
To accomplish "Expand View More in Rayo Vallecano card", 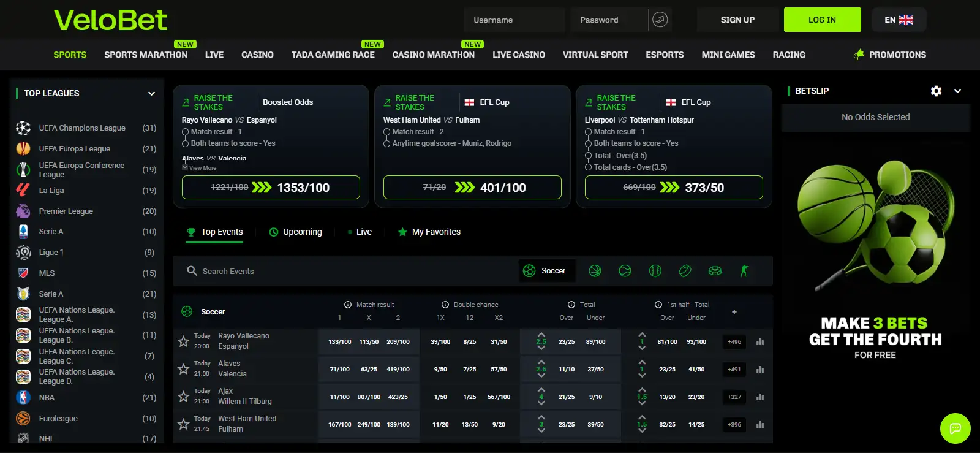I will pos(199,168).
